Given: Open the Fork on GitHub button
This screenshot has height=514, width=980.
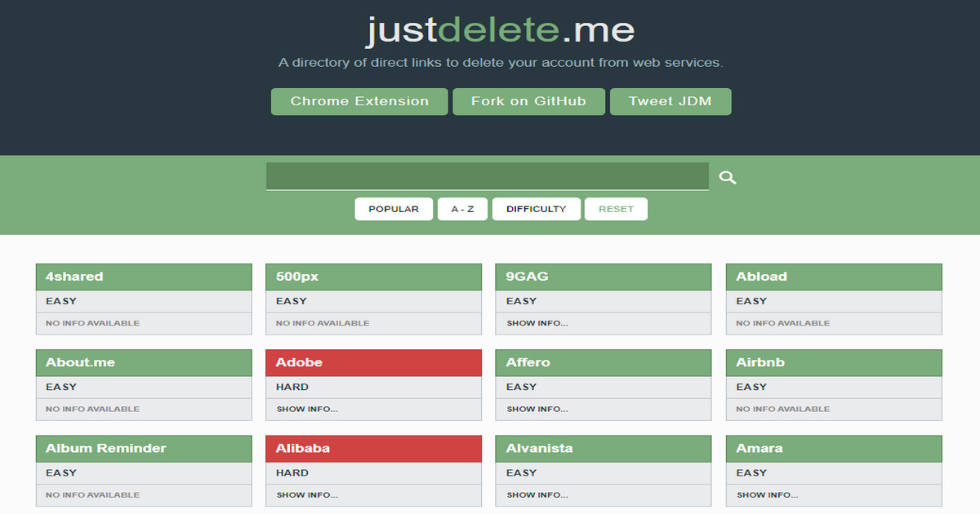Looking at the screenshot, I should (528, 101).
